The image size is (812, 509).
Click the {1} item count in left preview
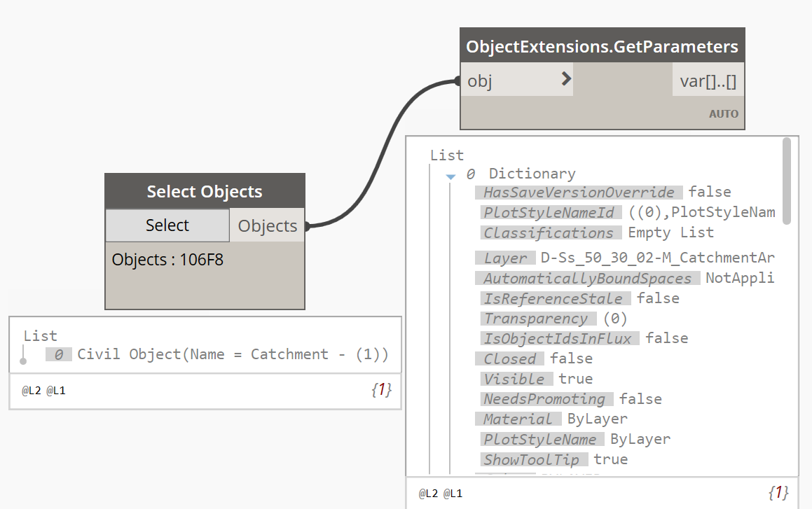[x=381, y=389]
